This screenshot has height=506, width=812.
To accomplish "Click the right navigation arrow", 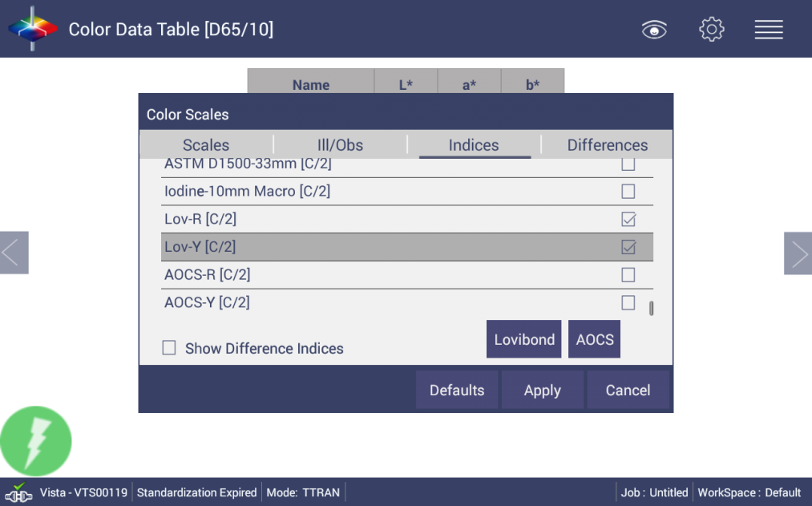I will (x=798, y=253).
